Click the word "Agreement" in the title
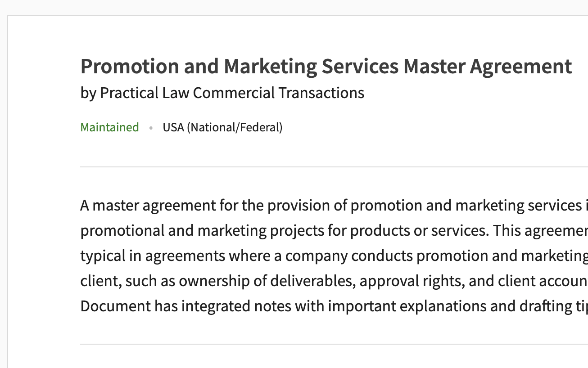 (x=521, y=66)
